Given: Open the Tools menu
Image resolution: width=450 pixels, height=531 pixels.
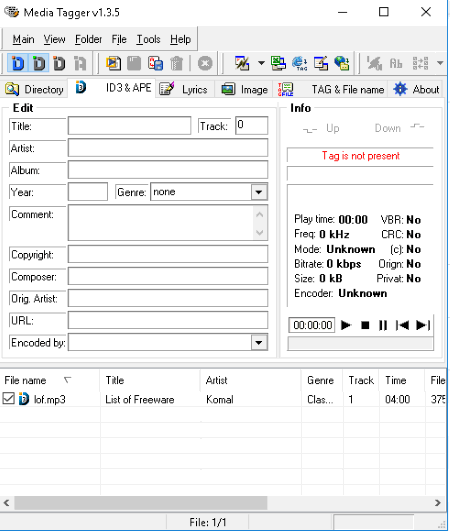Looking at the screenshot, I should click(x=148, y=39).
